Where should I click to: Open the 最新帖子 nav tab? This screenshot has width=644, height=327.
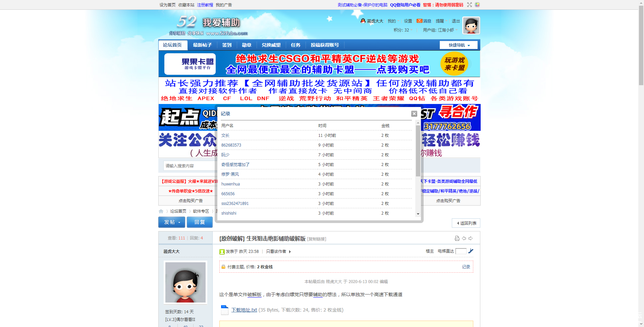point(202,45)
